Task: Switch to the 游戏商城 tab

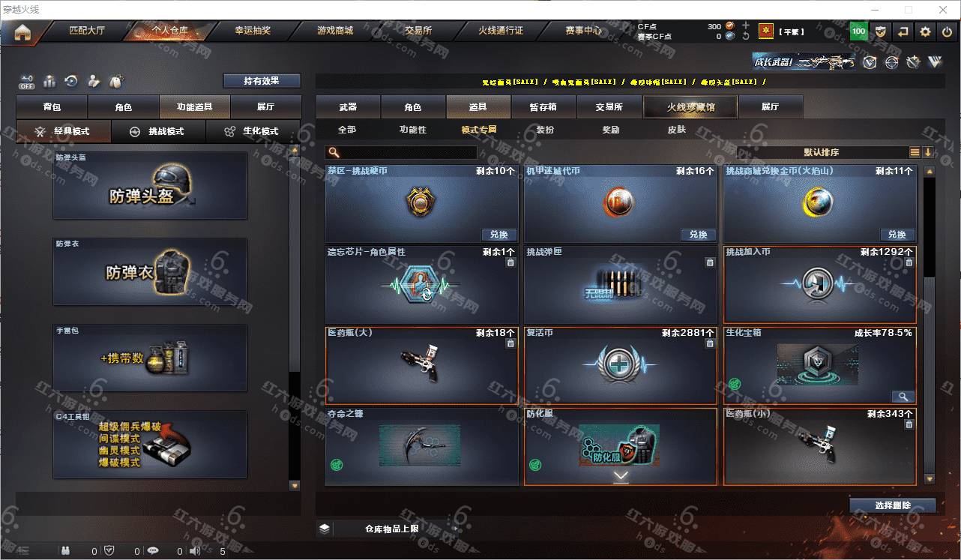Action: tap(334, 31)
